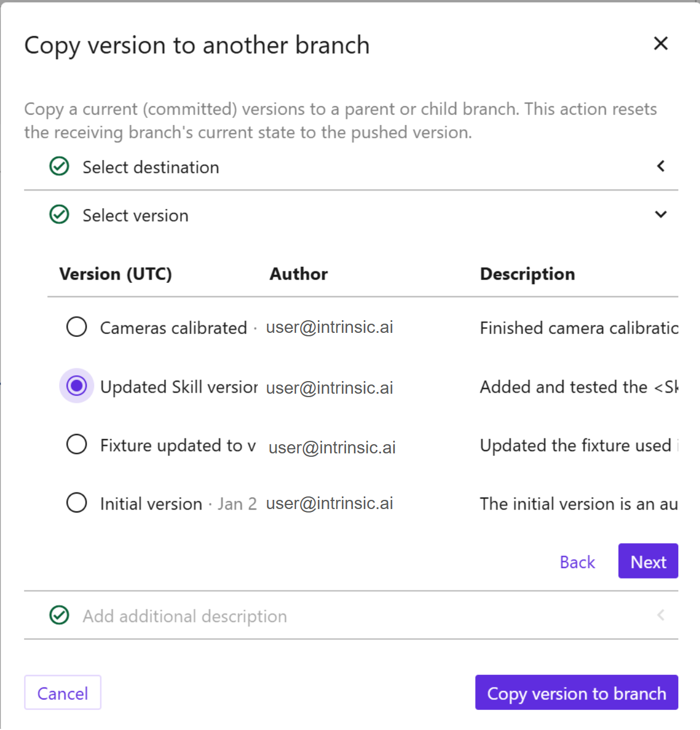Choose the Fixture updated version radio button
Image resolution: width=700 pixels, height=730 pixels.
(76, 444)
